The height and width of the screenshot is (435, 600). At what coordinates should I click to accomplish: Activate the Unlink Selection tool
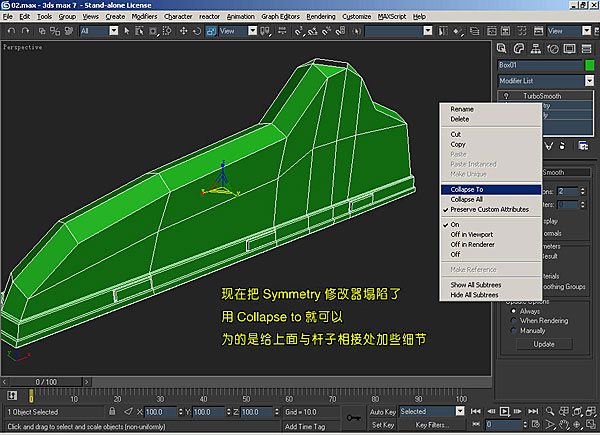tap(55, 31)
